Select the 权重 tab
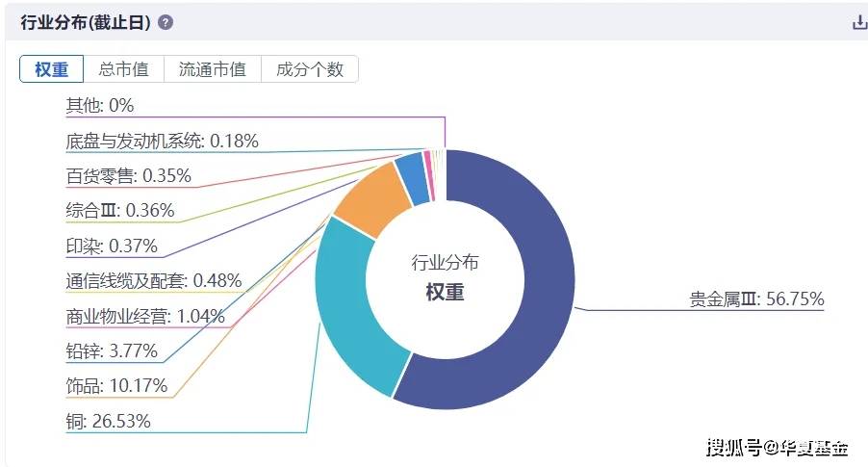The height and width of the screenshot is (467, 868). (x=52, y=68)
